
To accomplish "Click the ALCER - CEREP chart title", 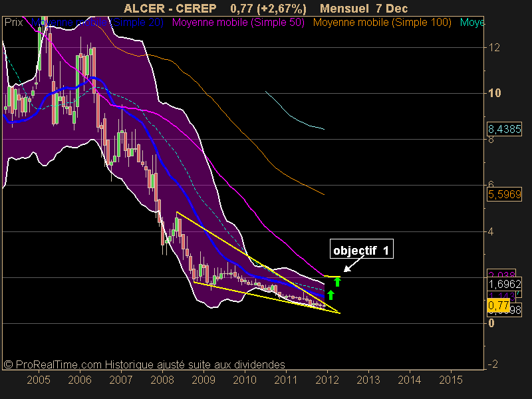I will [x=170, y=9].
